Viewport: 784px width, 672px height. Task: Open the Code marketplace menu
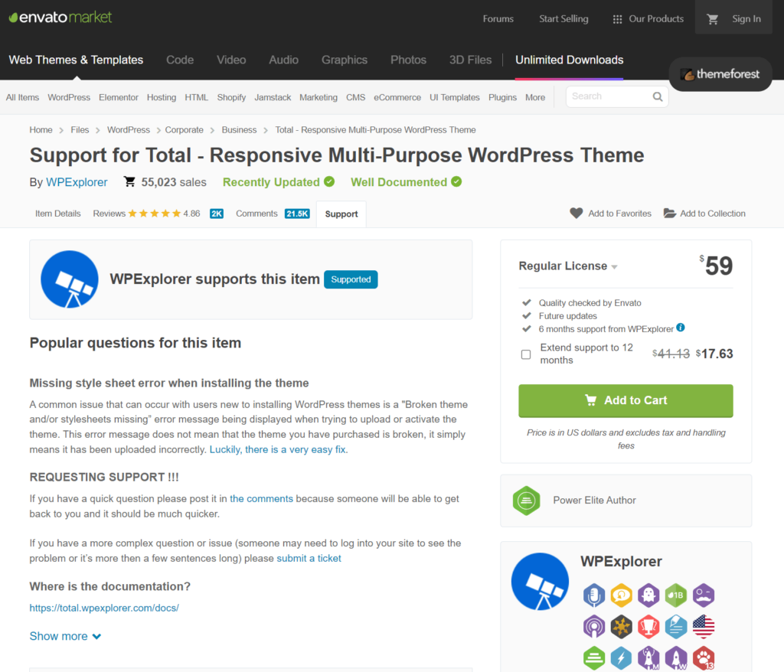180,60
